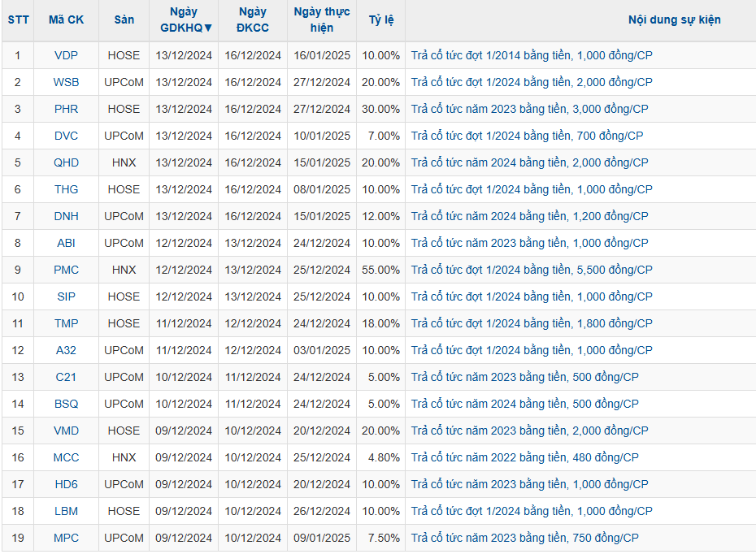Select the DVC stock ticker
756x554 pixels.
[x=66, y=136]
